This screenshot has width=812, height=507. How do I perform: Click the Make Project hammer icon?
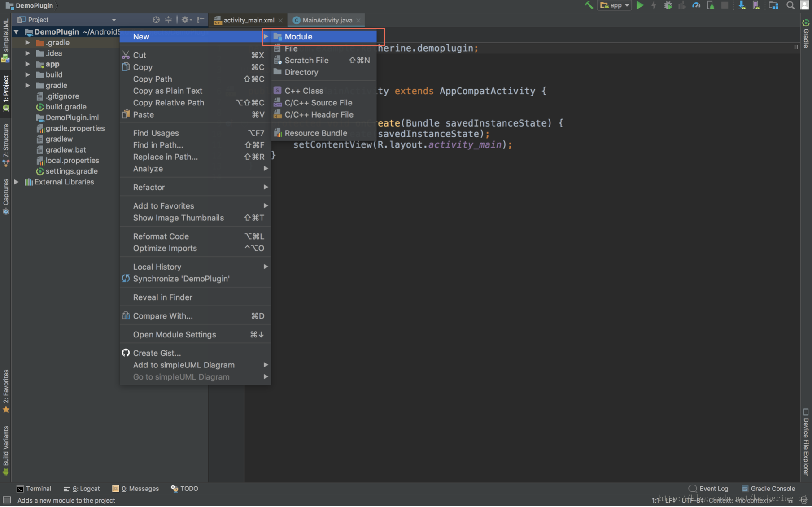pyautogui.click(x=589, y=5)
